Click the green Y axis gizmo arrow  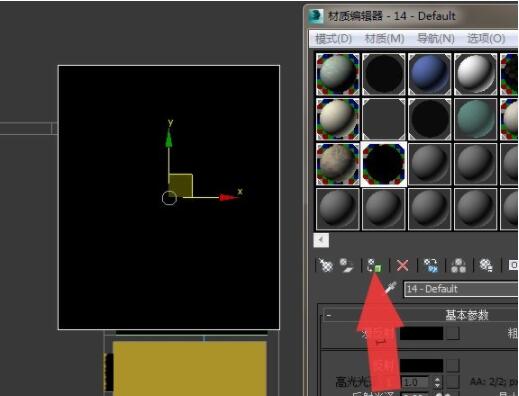coord(169,138)
